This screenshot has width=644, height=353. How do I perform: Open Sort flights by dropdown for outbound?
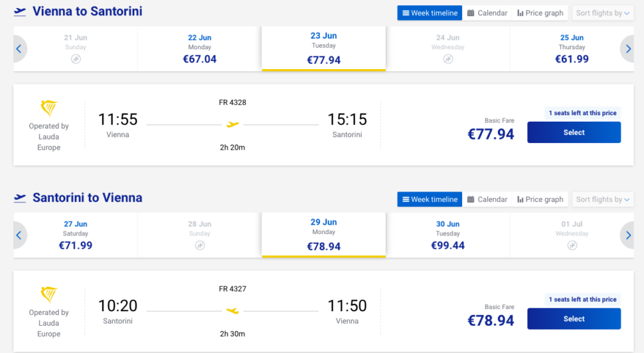(603, 13)
